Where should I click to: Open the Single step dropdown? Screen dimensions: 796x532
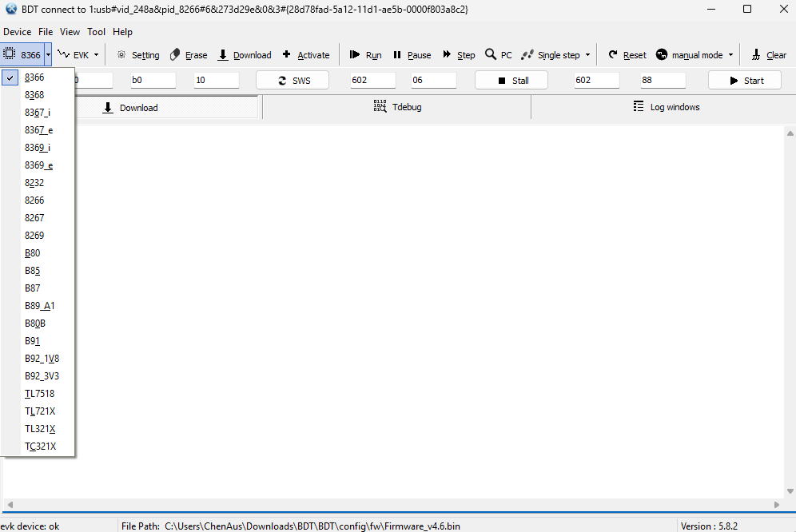[587, 55]
